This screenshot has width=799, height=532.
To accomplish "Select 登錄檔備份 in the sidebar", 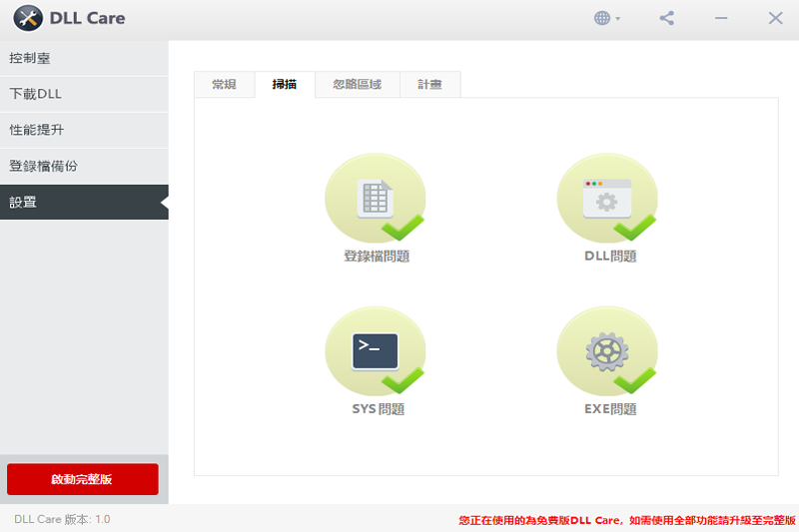I will click(84, 167).
